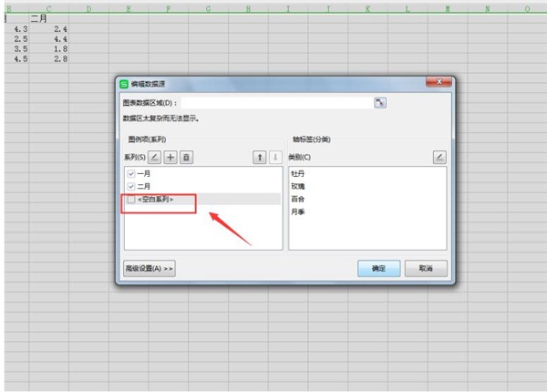Screen dimensions: 547x392
Task: Uncheck the 一月 series checkbox
Action: pyautogui.click(x=131, y=173)
